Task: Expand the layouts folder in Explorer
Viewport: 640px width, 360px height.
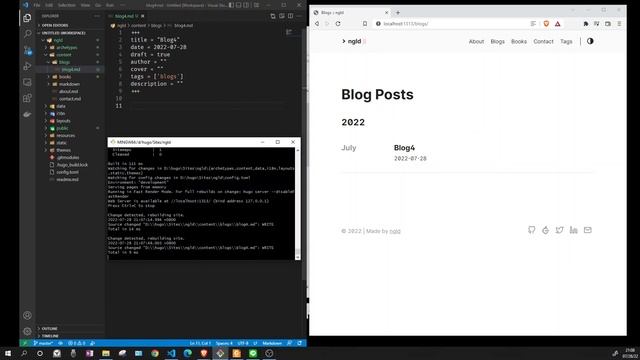Action: tap(70, 121)
